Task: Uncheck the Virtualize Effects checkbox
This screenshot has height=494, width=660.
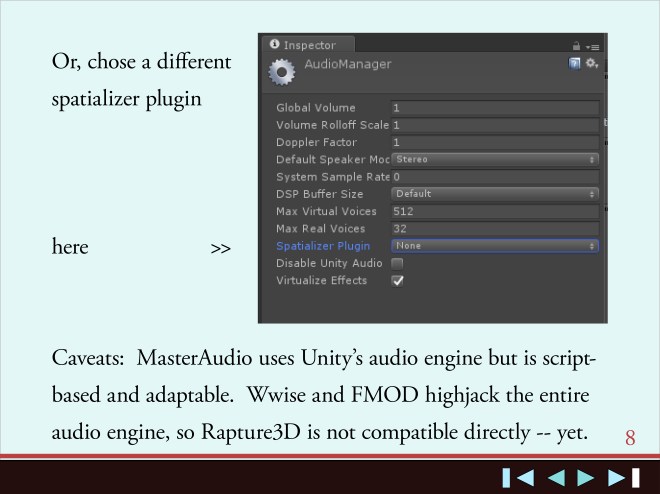Action: tap(397, 281)
